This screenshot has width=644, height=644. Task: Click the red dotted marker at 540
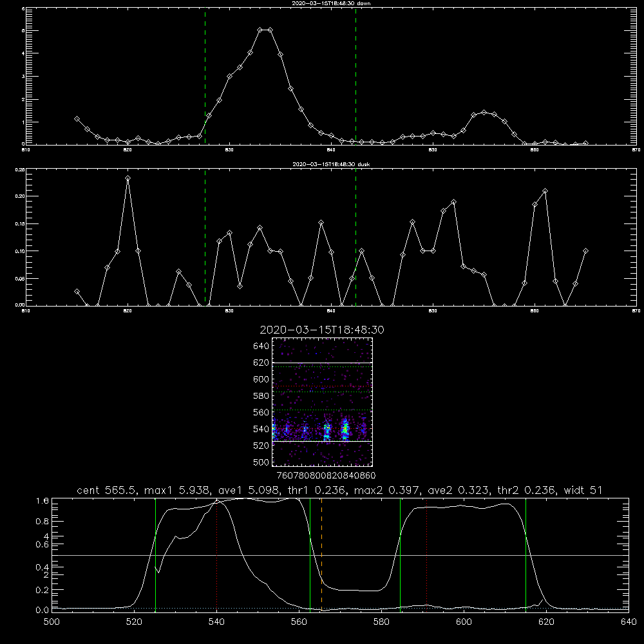point(216,555)
